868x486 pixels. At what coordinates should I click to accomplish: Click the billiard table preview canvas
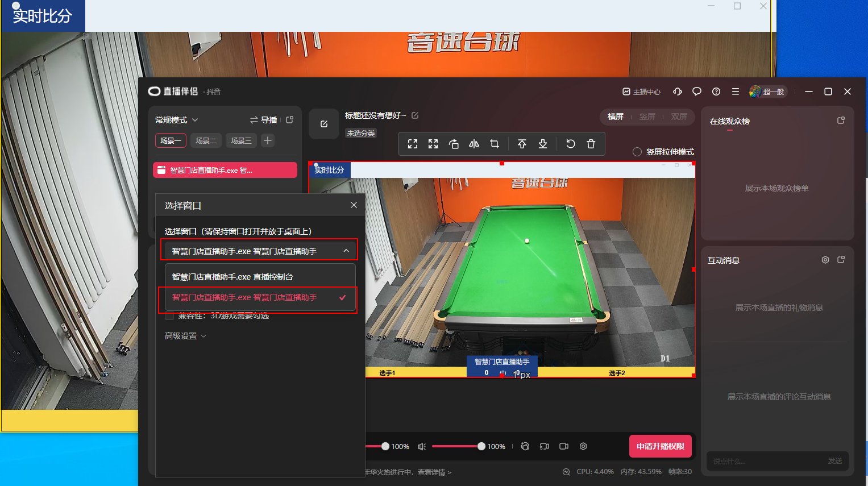tap(501, 269)
